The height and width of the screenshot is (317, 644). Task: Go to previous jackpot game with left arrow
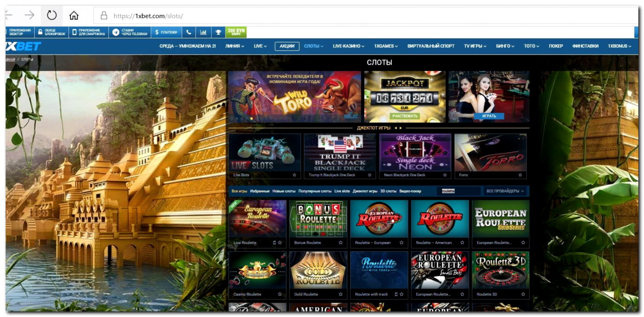coord(396,128)
